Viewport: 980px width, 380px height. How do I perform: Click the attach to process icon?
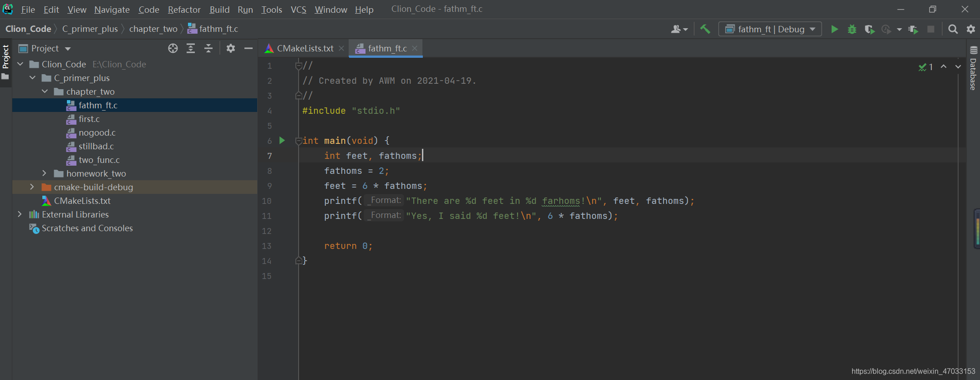[x=913, y=29]
